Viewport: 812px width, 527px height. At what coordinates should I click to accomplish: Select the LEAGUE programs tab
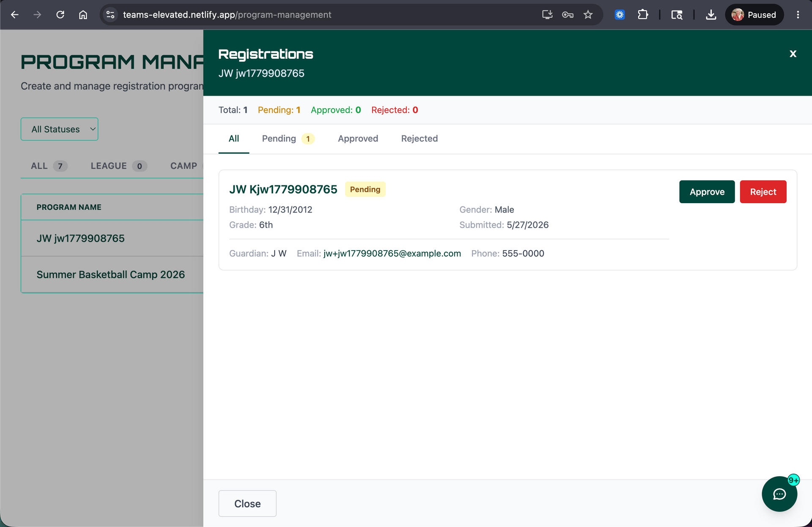pos(118,166)
